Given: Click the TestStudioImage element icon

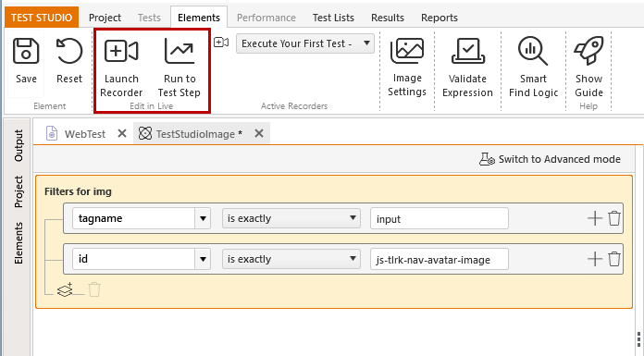Looking at the screenshot, I should tap(145, 133).
